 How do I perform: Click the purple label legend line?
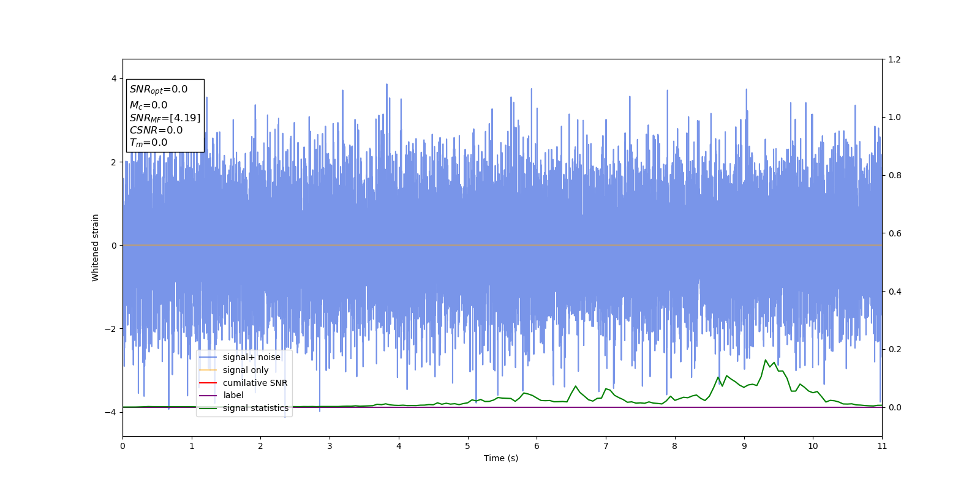click(208, 396)
